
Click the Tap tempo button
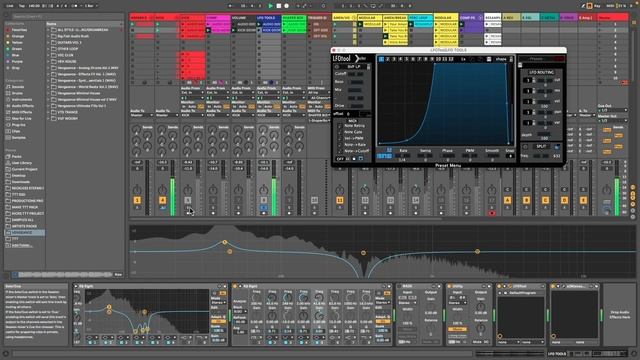tap(23, 6)
